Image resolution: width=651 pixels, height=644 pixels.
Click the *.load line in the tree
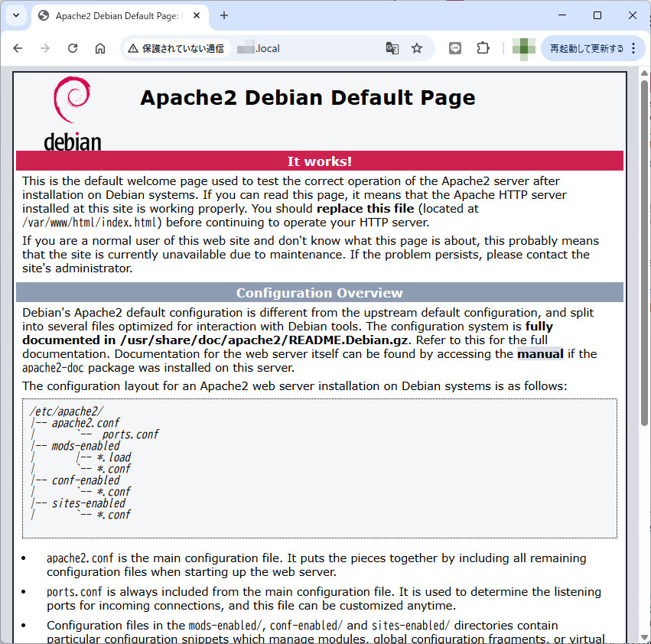114,457
